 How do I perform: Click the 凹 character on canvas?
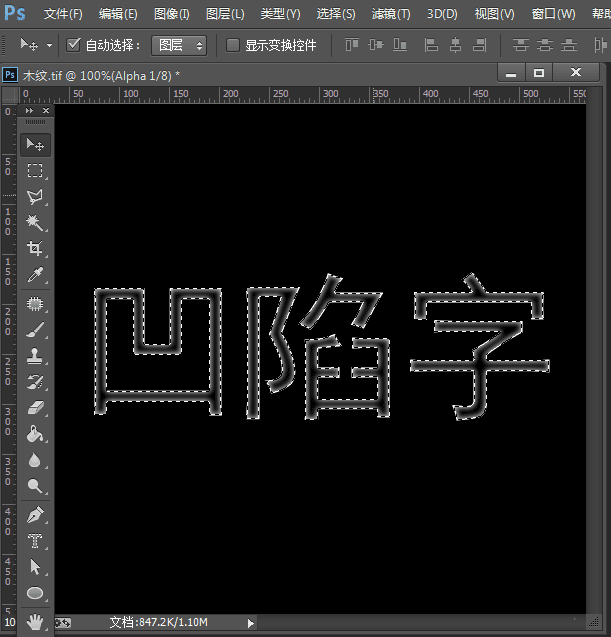(x=158, y=351)
